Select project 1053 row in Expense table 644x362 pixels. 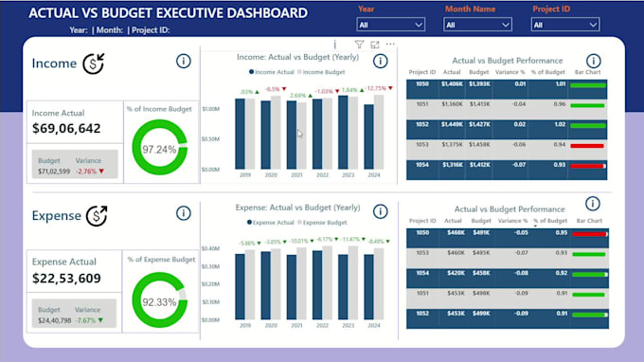point(508,258)
